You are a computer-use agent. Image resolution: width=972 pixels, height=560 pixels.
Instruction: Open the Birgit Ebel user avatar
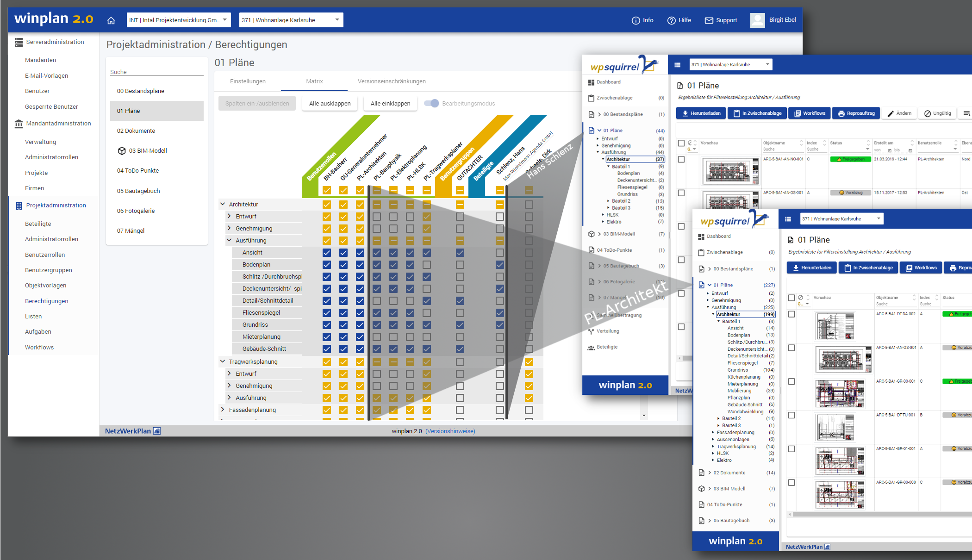click(x=758, y=20)
